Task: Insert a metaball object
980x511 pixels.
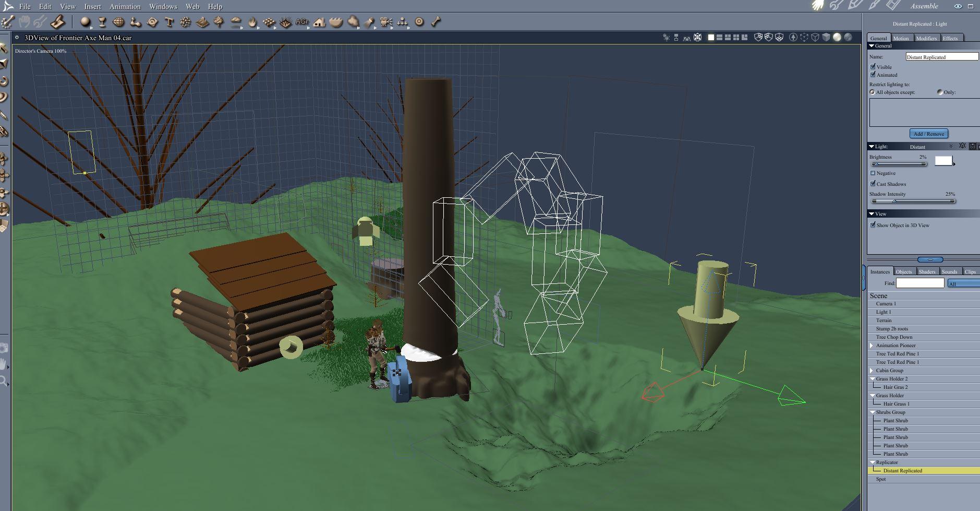Action: pyautogui.click(x=136, y=22)
